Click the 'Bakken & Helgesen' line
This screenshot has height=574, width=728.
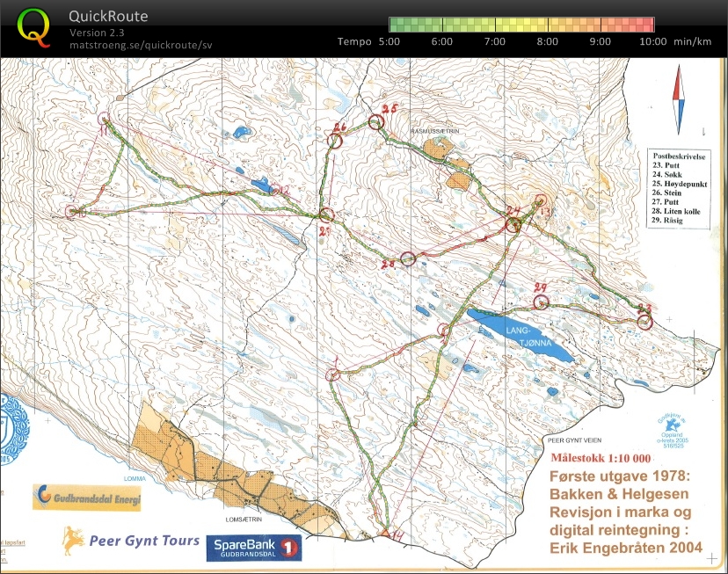click(x=619, y=494)
